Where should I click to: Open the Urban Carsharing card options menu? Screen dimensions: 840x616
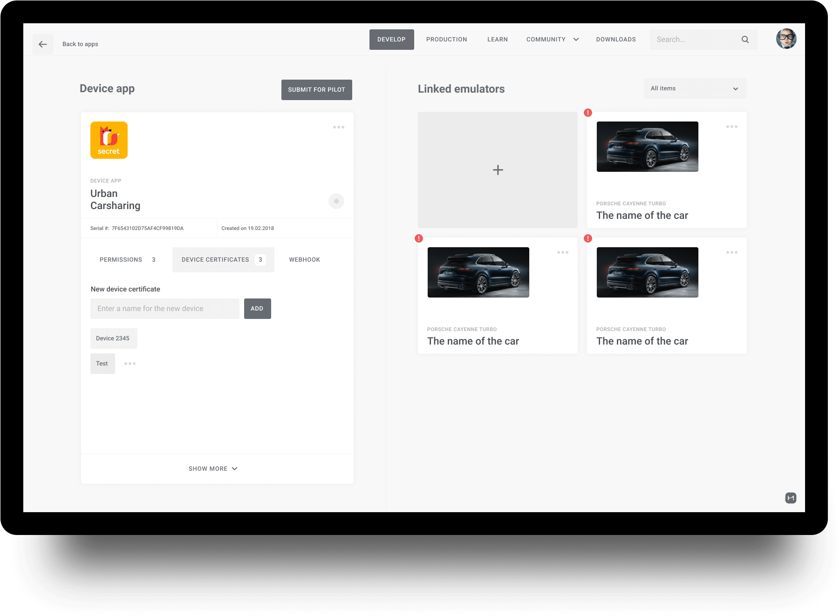(x=339, y=127)
